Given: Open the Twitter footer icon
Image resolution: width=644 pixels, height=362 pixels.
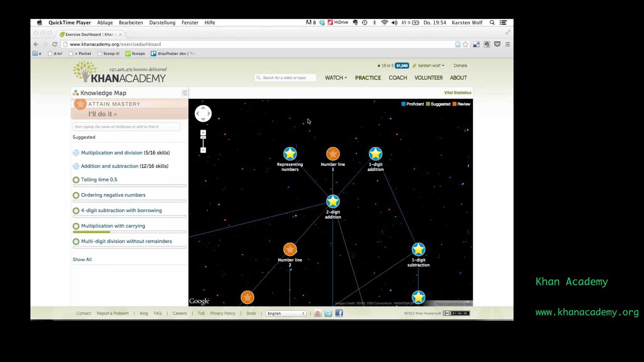Looking at the screenshot, I should (328, 313).
